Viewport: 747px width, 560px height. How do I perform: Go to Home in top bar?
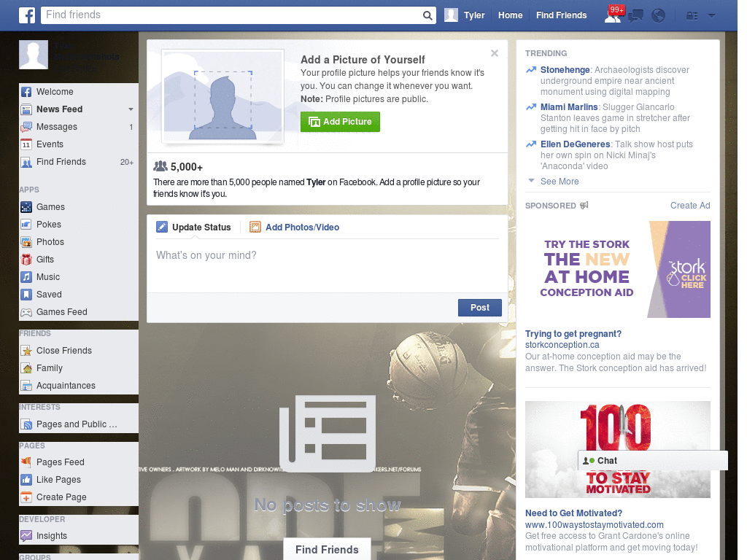coord(510,15)
